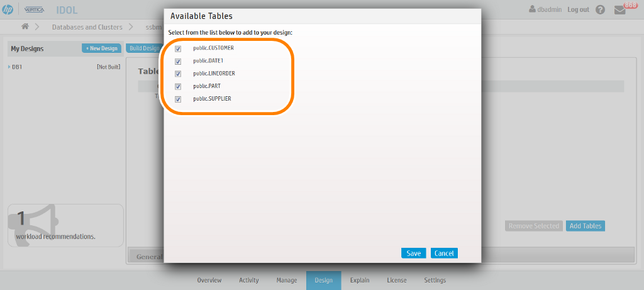Click the public.CUSTOMER table name
Image resolution: width=644 pixels, height=290 pixels.
(214, 48)
